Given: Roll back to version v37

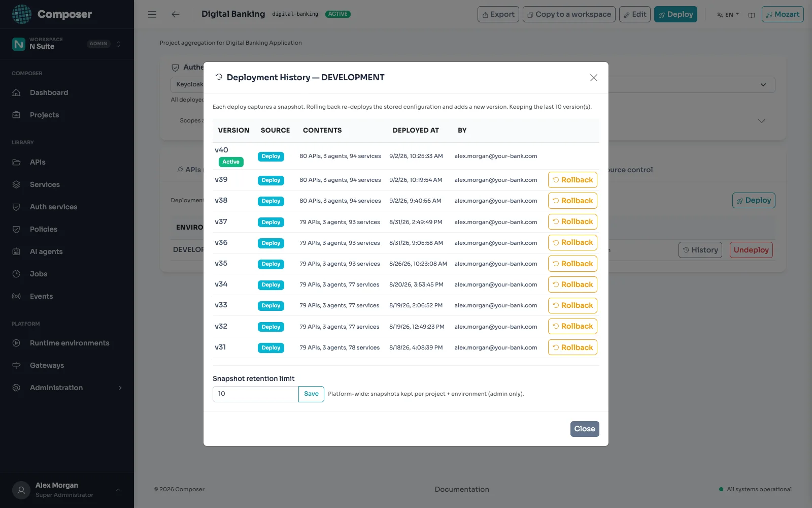Looking at the screenshot, I should pos(572,221).
